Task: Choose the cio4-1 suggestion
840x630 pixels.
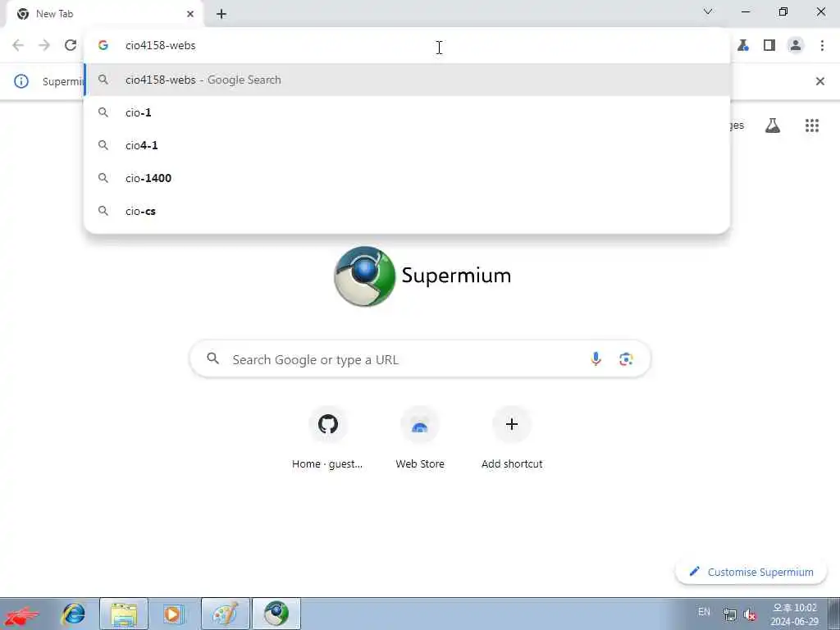Action: 407,145
